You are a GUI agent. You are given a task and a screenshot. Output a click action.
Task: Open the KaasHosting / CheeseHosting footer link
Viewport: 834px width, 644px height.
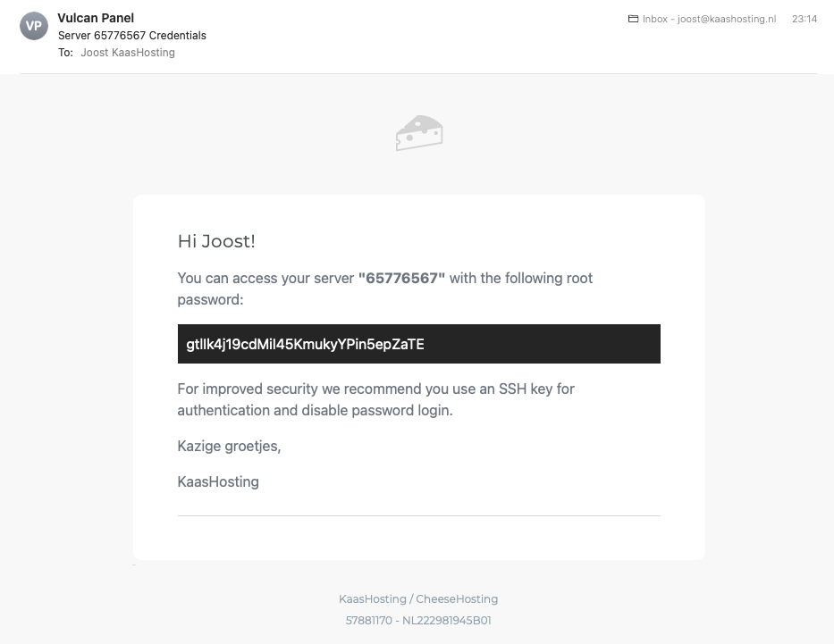coord(418,599)
